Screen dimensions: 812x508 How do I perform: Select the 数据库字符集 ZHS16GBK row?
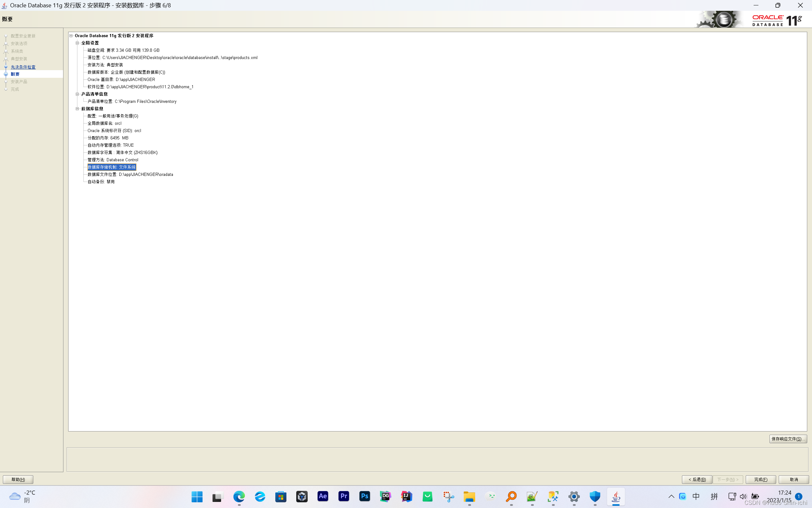click(123, 152)
